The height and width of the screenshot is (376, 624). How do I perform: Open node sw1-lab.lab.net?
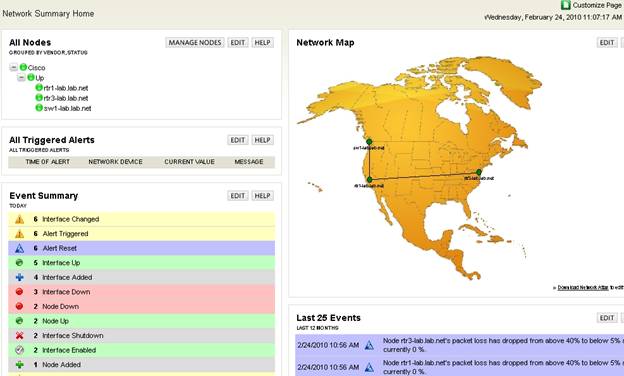pos(67,109)
